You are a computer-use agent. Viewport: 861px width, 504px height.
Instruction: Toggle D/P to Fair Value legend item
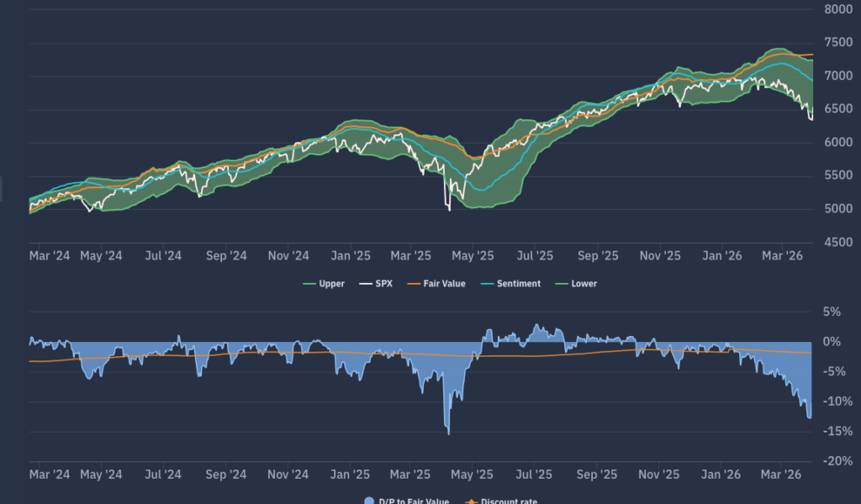409,501
